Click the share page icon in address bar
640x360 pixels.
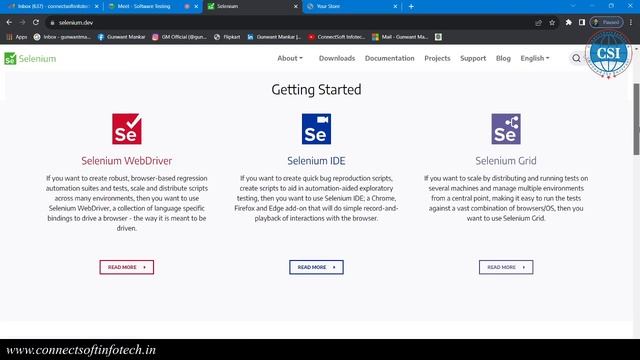click(x=538, y=22)
